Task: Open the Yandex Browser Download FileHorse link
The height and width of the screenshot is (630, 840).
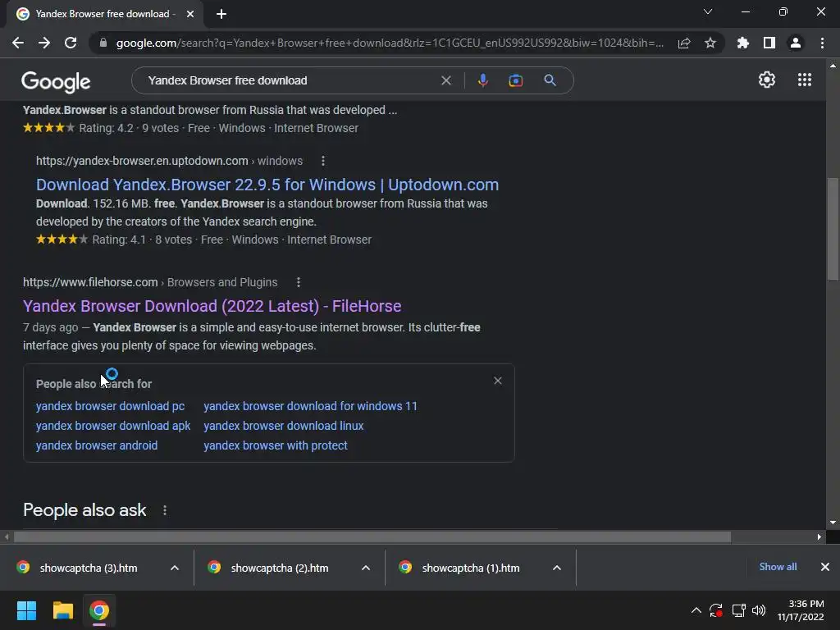Action: tap(212, 306)
